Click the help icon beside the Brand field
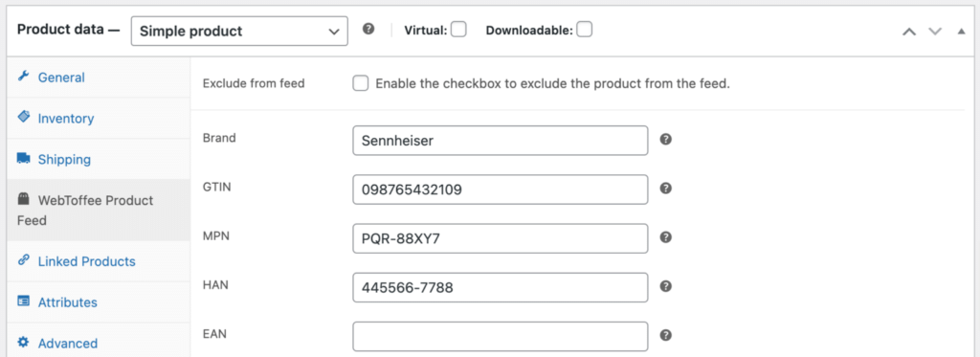Viewport: 980px width, 357px height. [666, 140]
